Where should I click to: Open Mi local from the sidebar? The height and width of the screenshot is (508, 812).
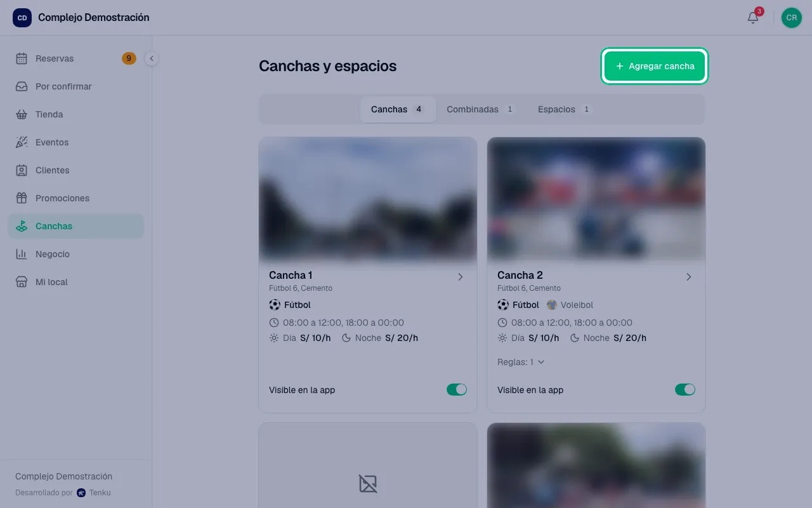(75, 282)
